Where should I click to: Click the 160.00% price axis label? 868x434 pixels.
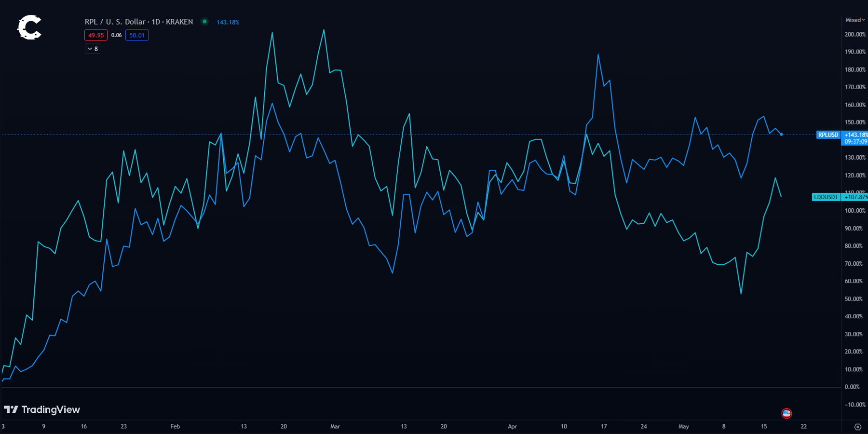(855, 105)
